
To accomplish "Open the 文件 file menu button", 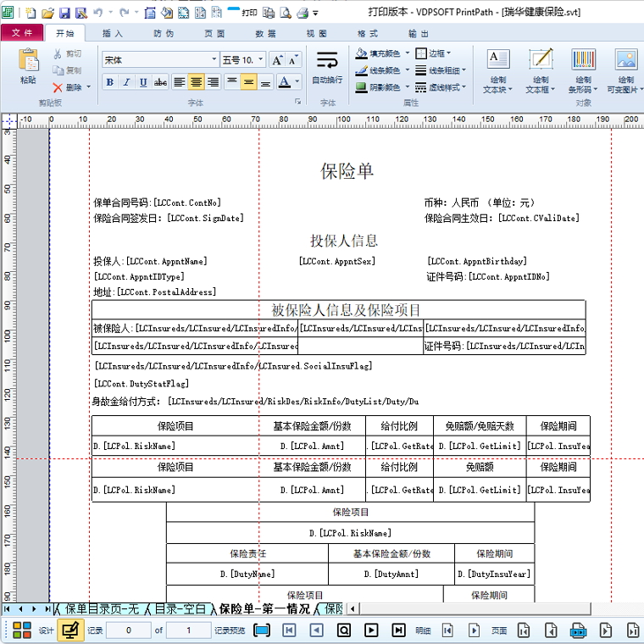I will tap(22, 33).
